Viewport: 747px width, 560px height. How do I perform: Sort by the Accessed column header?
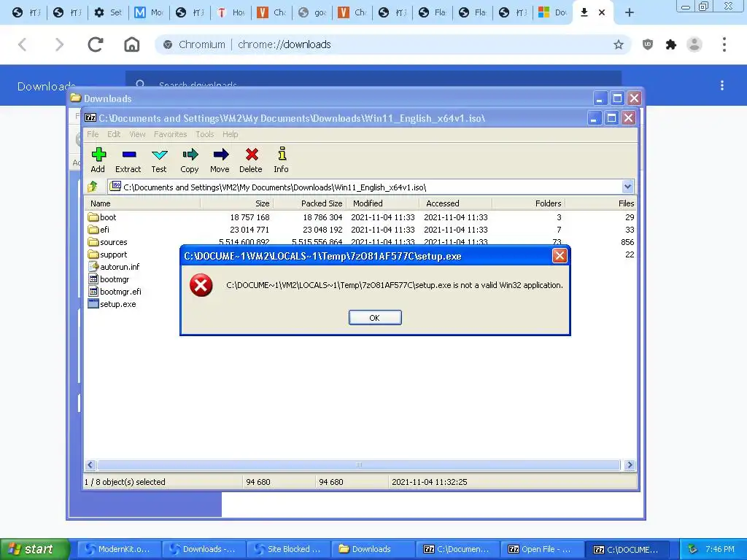point(455,203)
